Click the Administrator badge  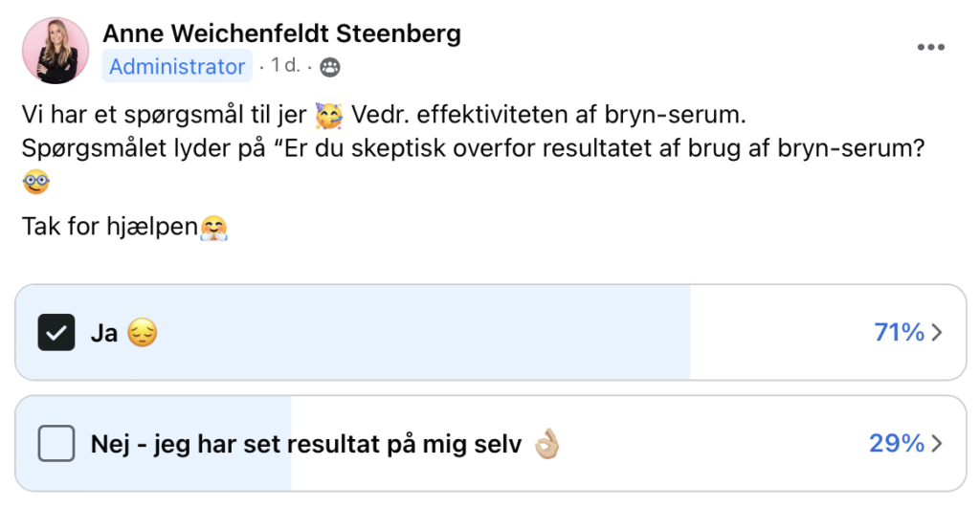pos(177,66)
